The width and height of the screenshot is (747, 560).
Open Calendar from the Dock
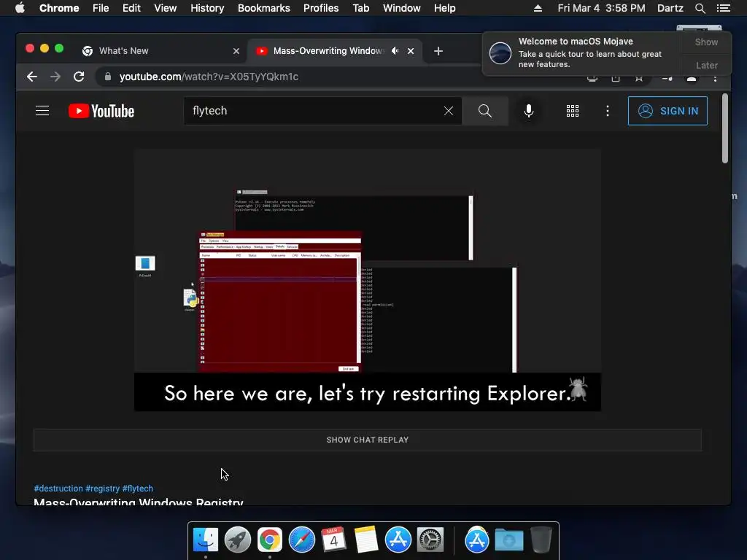coord(333,539)
